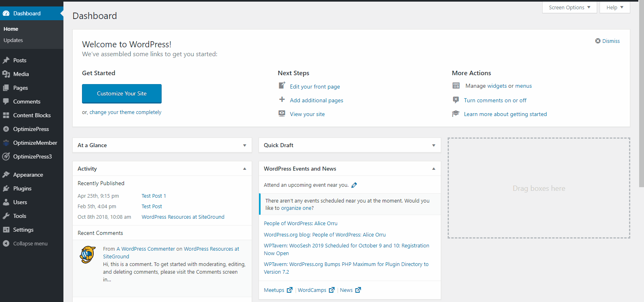Click the widgets icon beside Manage widgets
This screenshot has height=302, width=644.
[456, 86]
